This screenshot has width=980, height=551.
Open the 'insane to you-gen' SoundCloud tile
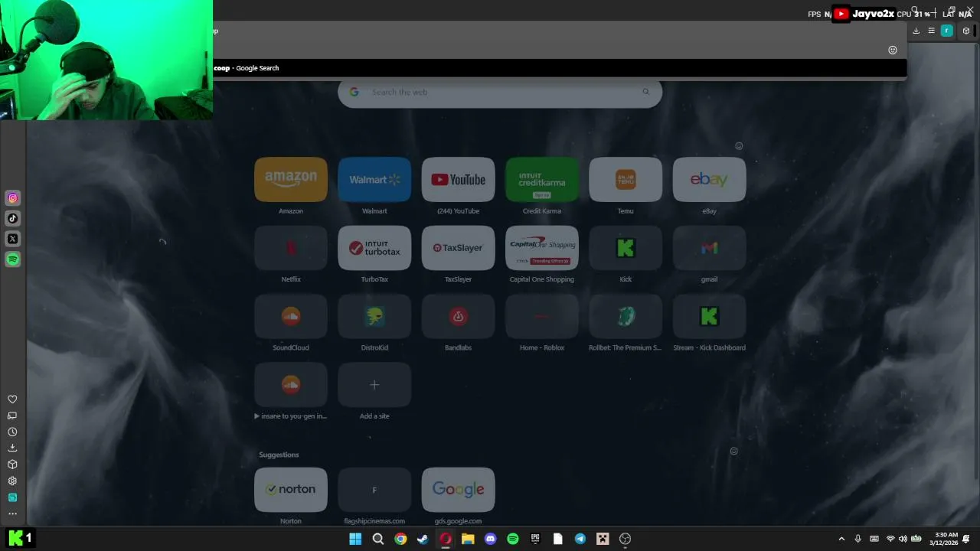coord(291,384)
